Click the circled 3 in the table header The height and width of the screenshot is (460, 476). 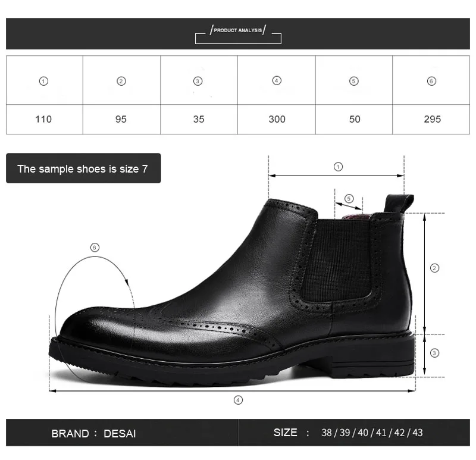[198, 82]
